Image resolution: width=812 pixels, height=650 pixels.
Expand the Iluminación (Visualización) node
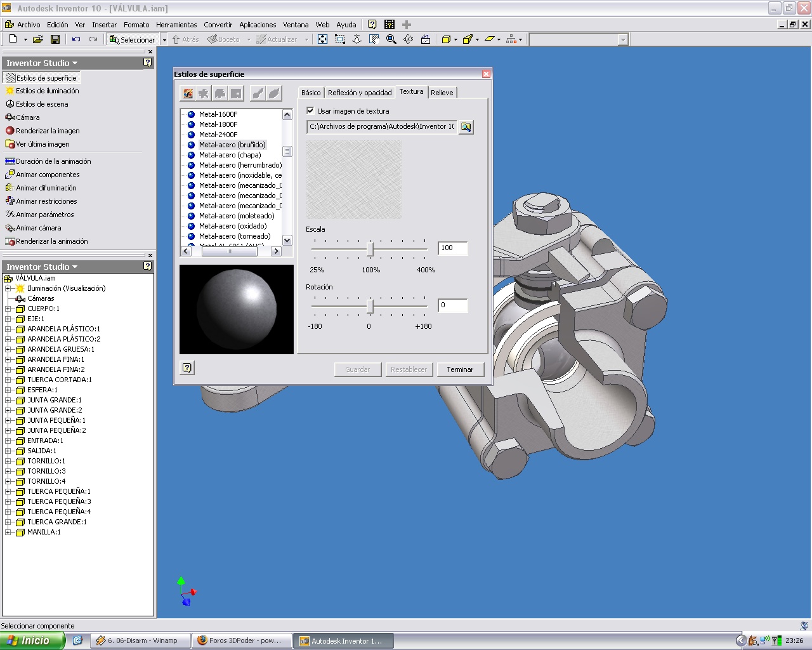[x=8, y=288]
